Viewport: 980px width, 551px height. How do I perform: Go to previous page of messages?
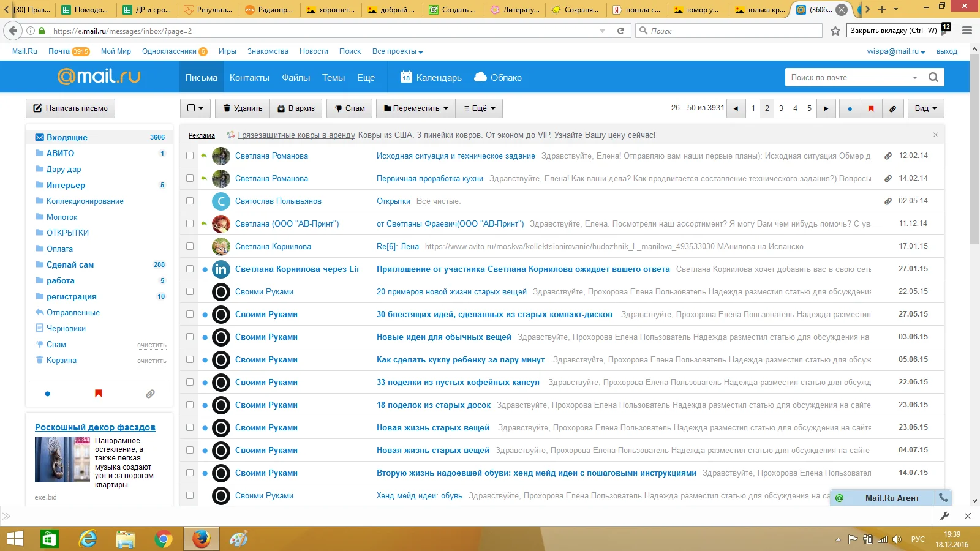736,108
